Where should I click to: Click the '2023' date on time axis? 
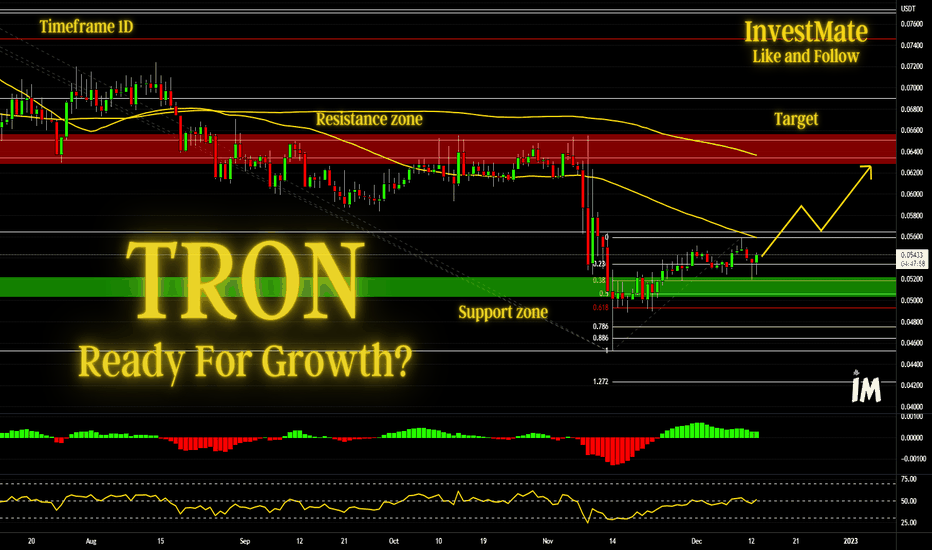(x=851, y=541)
